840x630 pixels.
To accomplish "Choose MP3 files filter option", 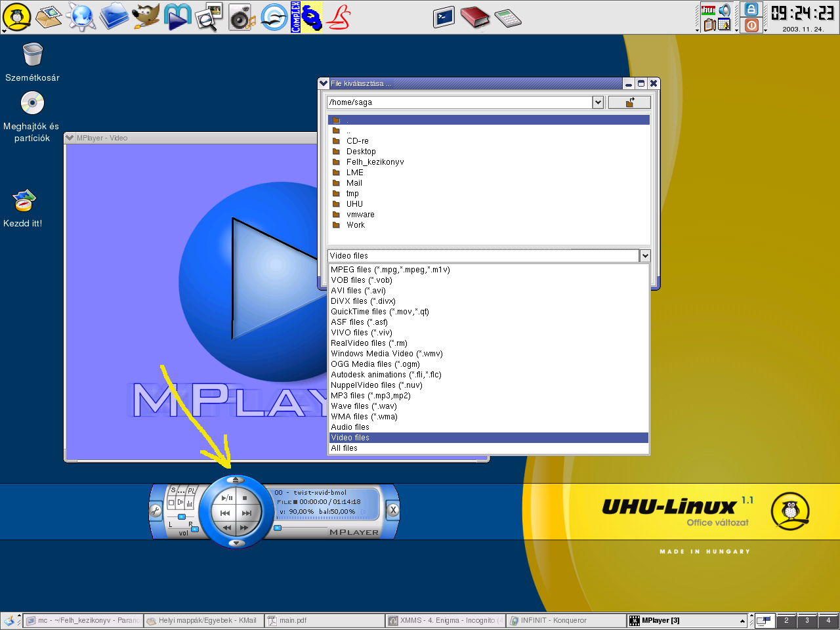I will [489, 396].
